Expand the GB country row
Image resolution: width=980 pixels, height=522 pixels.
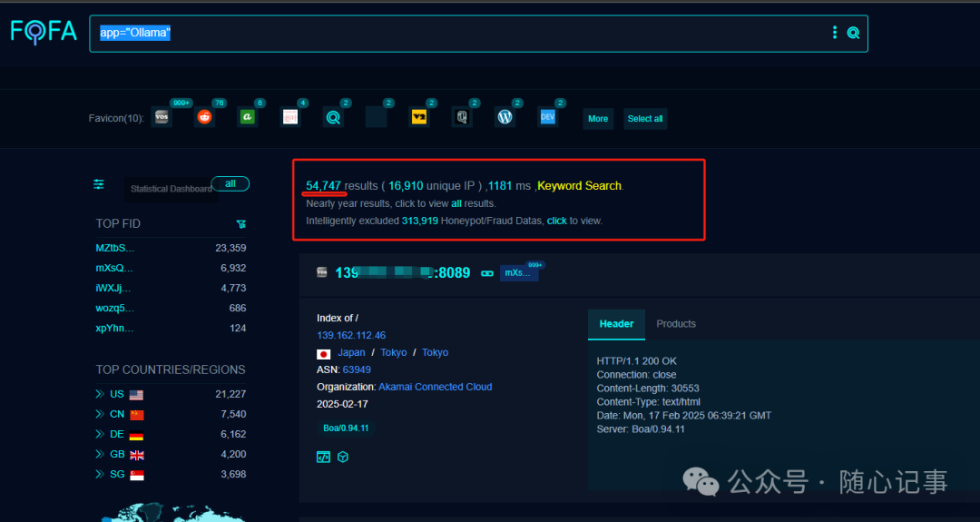[100, 454]
